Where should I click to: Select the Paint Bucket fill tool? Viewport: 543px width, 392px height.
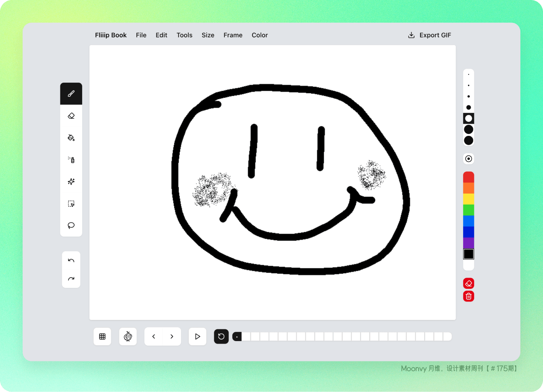71,138
